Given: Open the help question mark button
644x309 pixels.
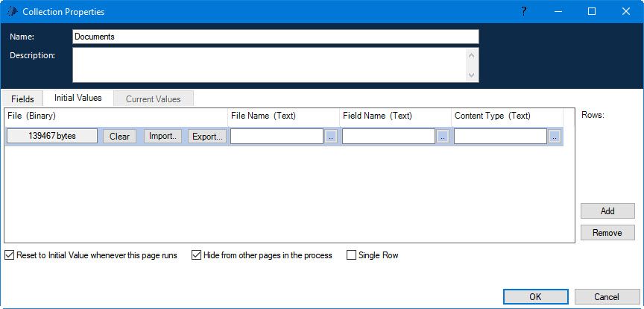Looking at the screenshot, I should (x=523, y=11).
